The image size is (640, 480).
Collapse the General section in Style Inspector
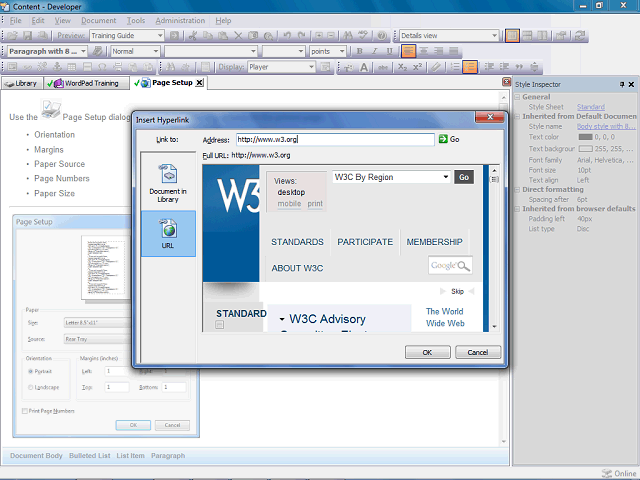(517, 97)
